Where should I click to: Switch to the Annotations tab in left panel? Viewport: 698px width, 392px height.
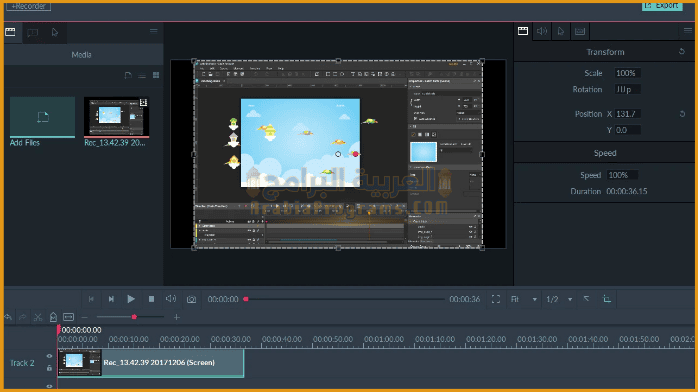32,32
